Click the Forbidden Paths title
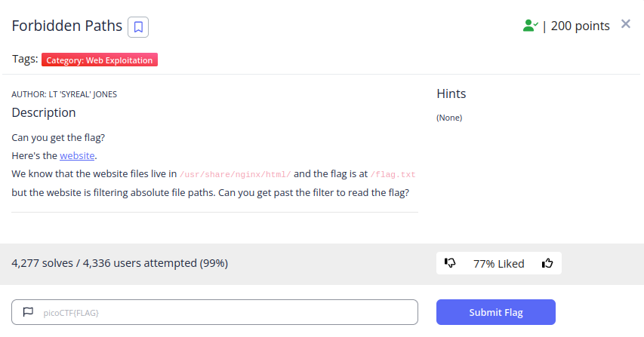 point(67,26)
